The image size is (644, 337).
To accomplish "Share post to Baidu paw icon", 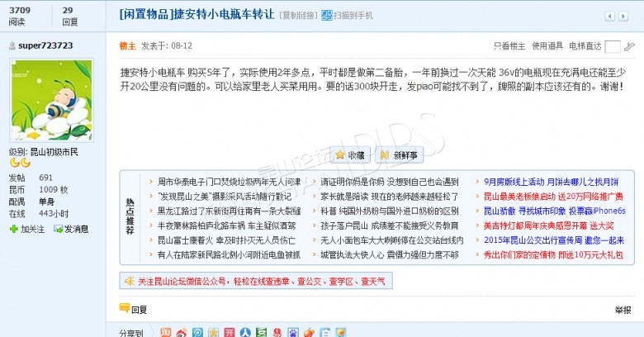I will tap(293, 333).
